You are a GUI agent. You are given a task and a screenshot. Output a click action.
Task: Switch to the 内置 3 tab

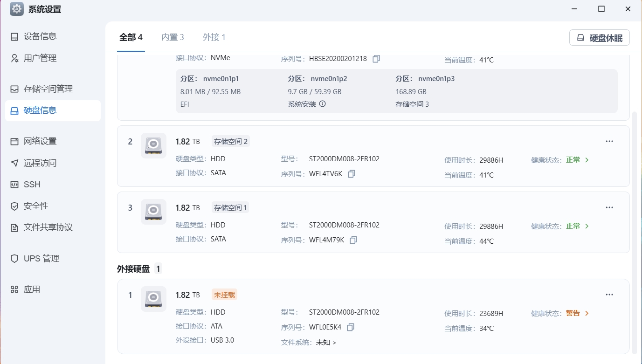(173, 37)
